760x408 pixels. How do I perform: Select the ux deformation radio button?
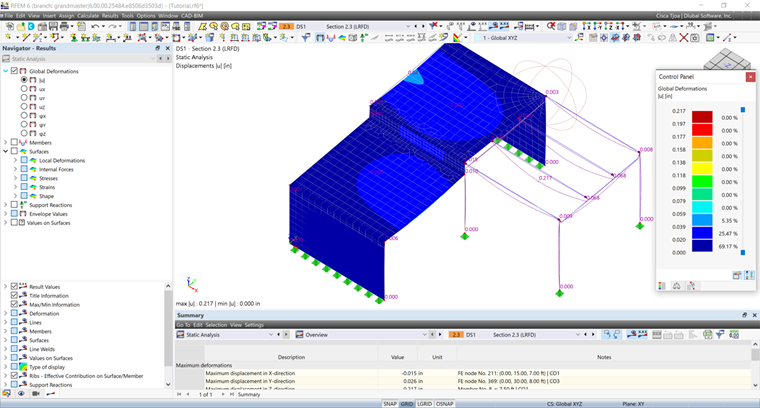[x=24, y=89]
